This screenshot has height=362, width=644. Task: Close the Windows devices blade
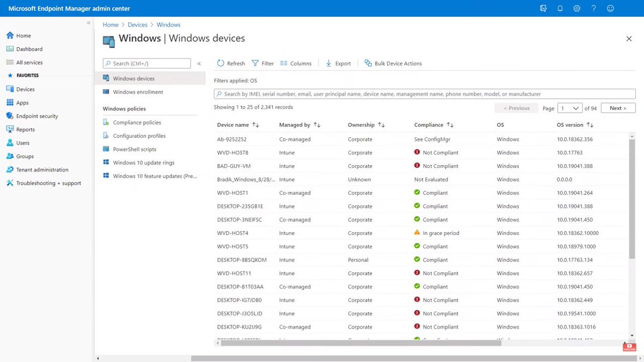[x=629, y=39]
